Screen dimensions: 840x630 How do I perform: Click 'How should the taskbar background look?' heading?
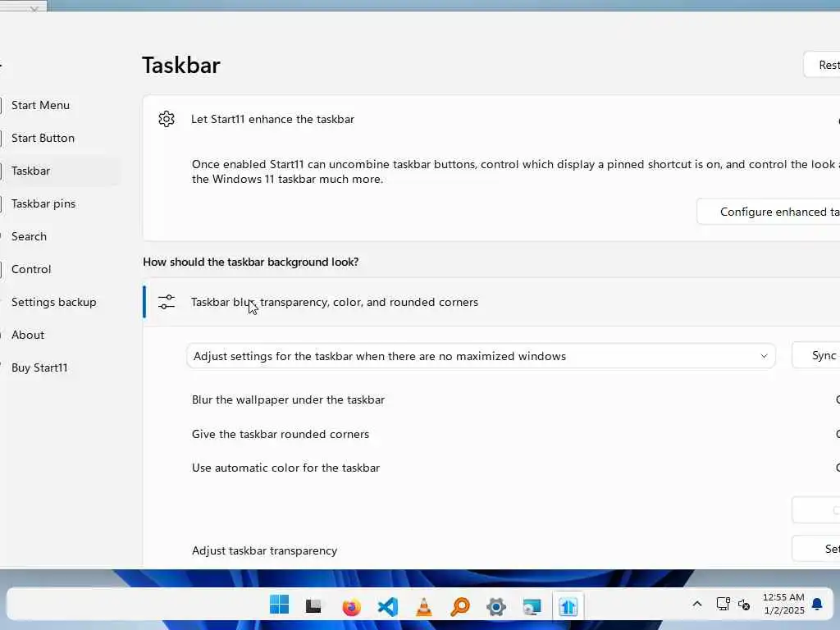click(251, 262)
